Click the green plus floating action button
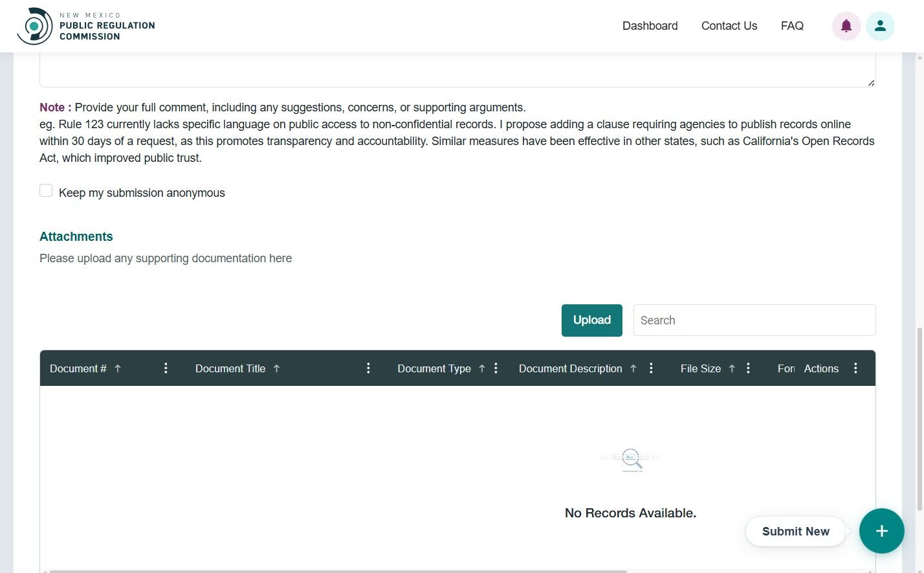The width and height of the screenshot is (924, 573). point(881,531)
